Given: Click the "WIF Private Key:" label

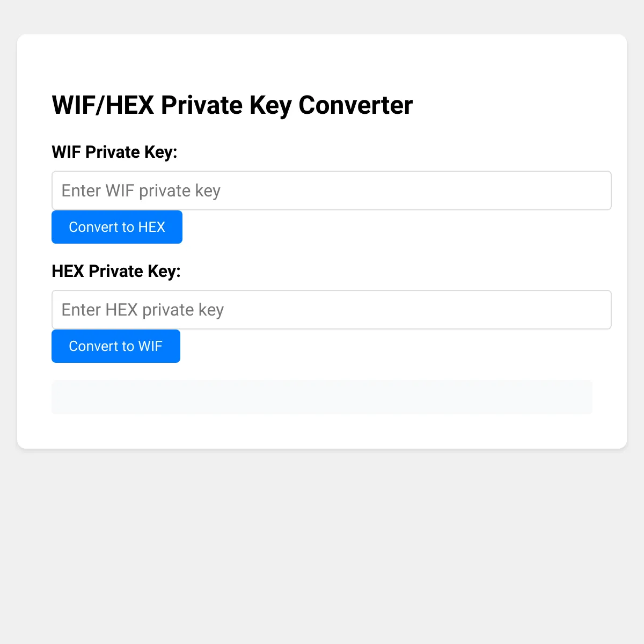Looking at the screenshot, I should click(114, 152).
